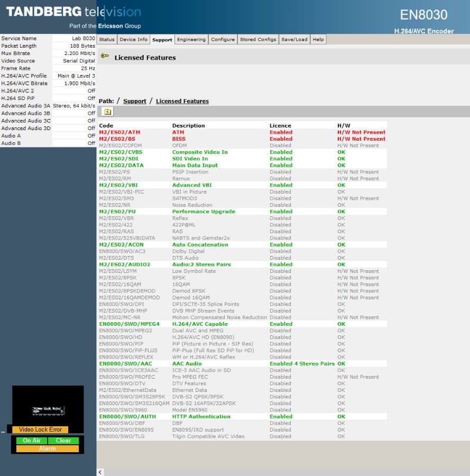Click the key icon beside Licensed Features
This screenshot has height=476, width=470.
[105, 56]
